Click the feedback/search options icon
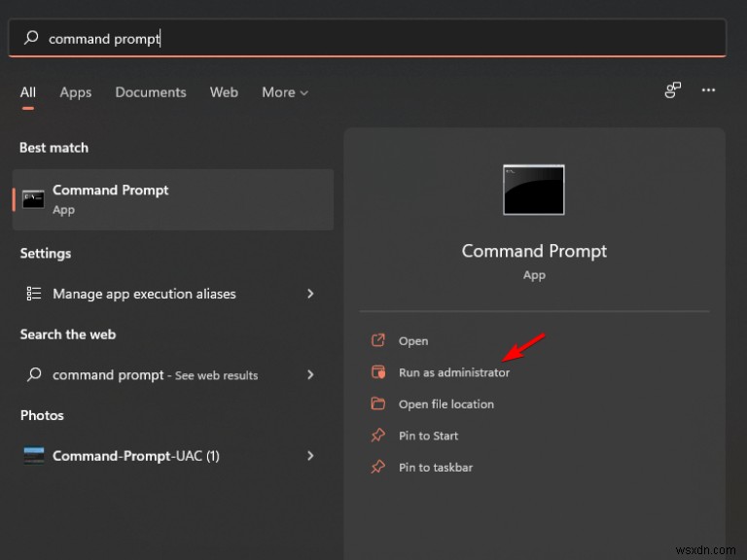 pyautogui.click(x=673, y=90)
